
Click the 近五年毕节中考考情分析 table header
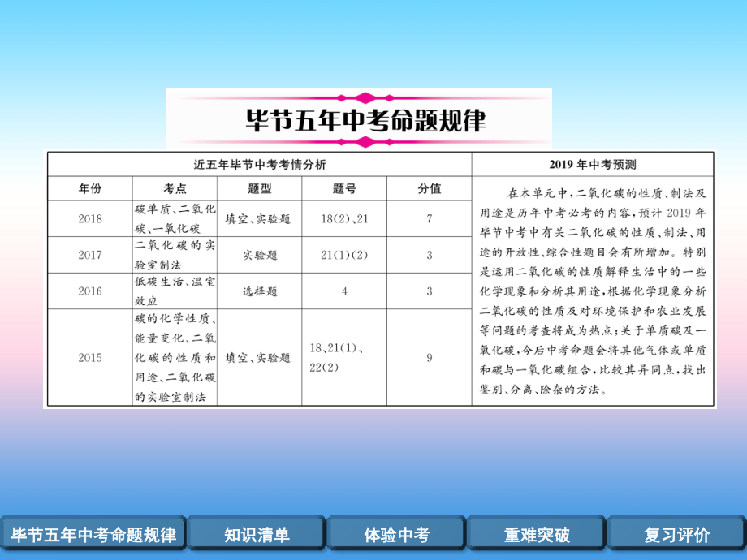coord(260,164)
